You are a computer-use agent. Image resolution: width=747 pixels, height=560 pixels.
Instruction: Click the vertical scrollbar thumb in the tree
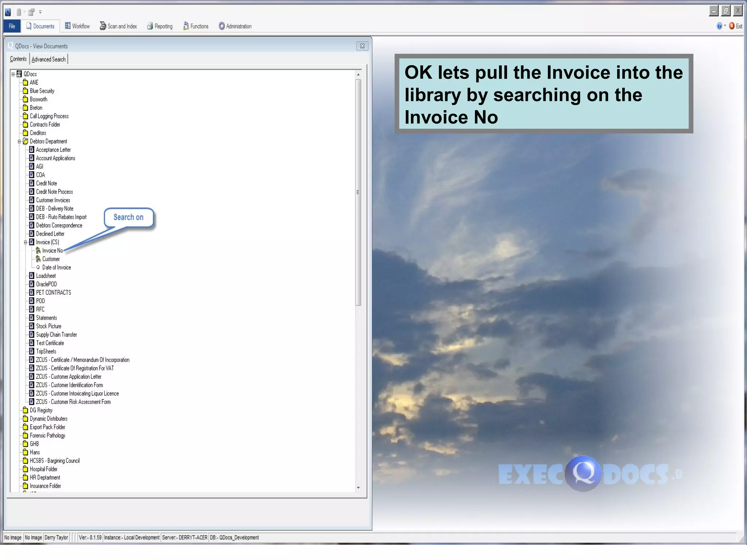pyautogui.click(x=358, y=192)
